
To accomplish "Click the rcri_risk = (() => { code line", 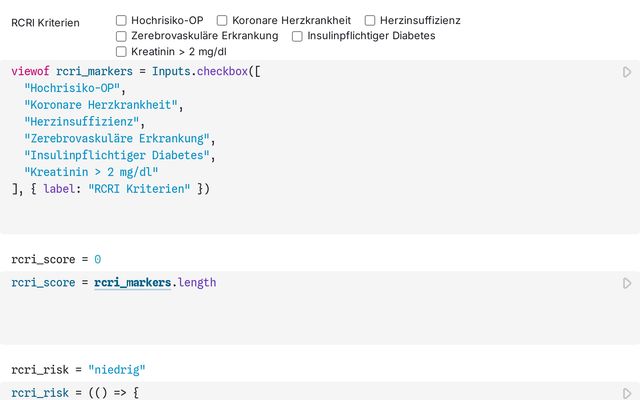I will 74,393.
